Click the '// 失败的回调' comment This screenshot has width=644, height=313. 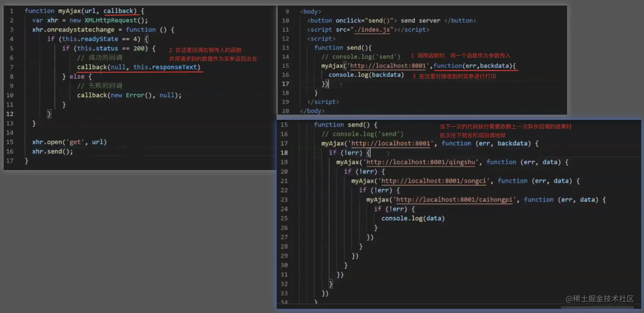coord(100,86)
